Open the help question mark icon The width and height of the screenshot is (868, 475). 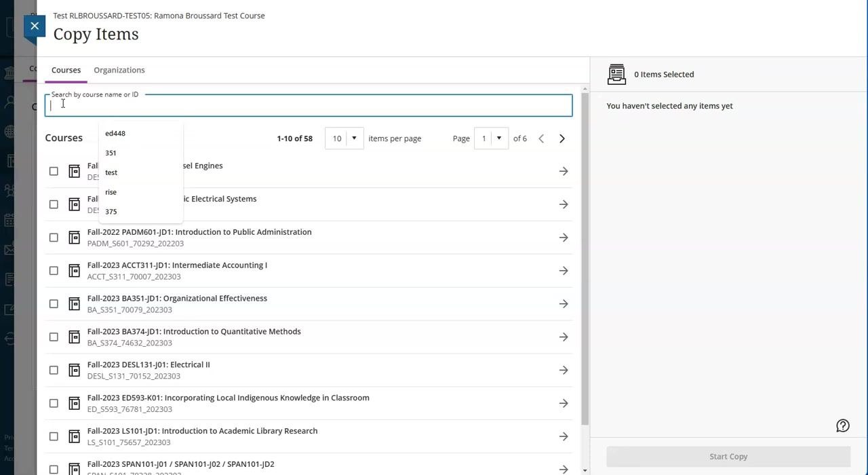pyautogui.click(x=843, y=425)
